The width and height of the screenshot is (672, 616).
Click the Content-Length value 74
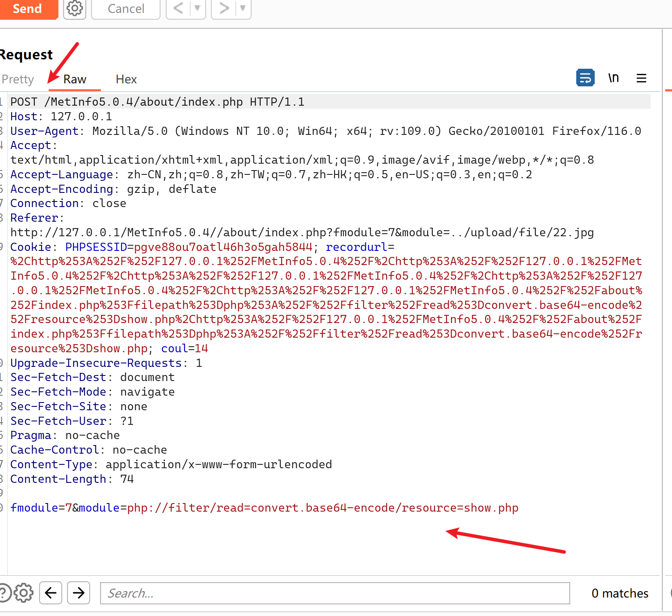(127, 479)
